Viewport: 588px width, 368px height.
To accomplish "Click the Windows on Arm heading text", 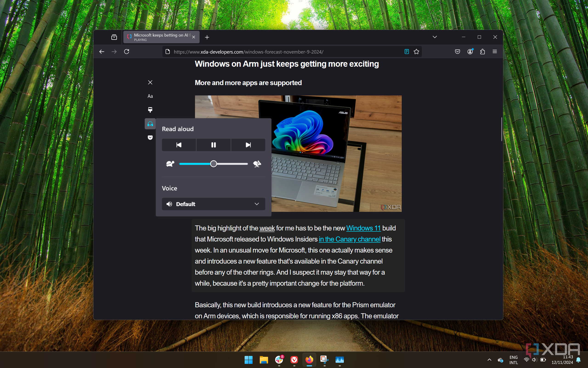I will (x=287, y=64).
